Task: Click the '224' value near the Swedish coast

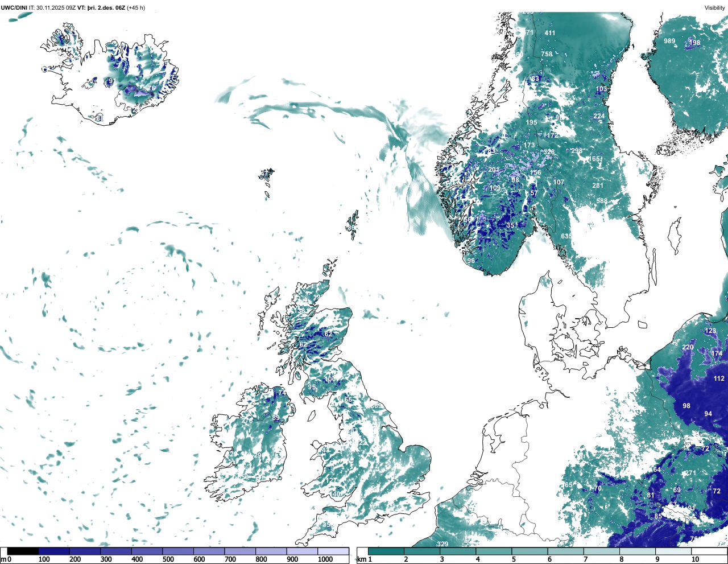Action: click(599, 116)
